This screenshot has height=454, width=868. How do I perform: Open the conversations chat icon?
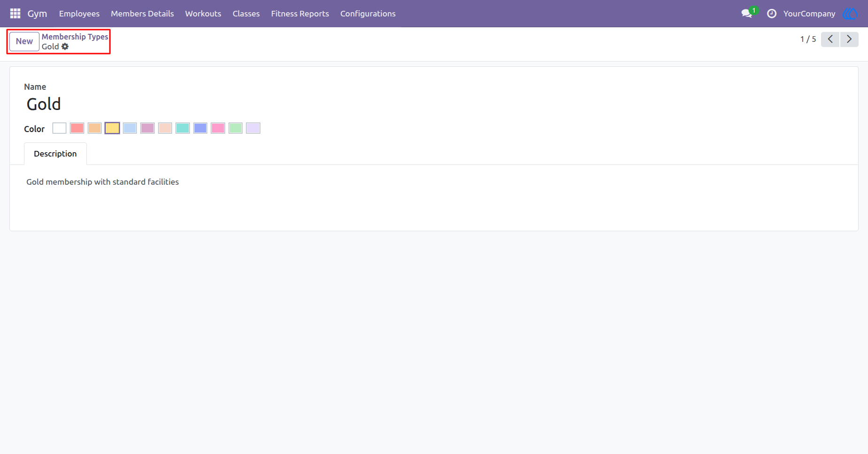[747, 14]
